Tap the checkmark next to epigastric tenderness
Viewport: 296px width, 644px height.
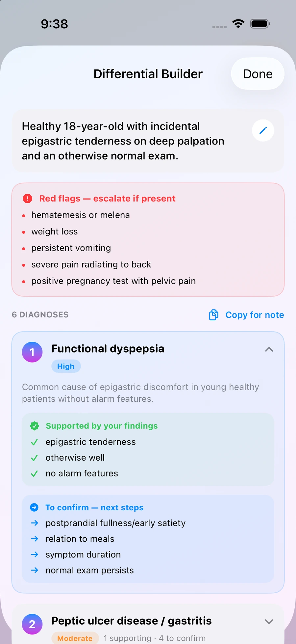click(34, 442)
